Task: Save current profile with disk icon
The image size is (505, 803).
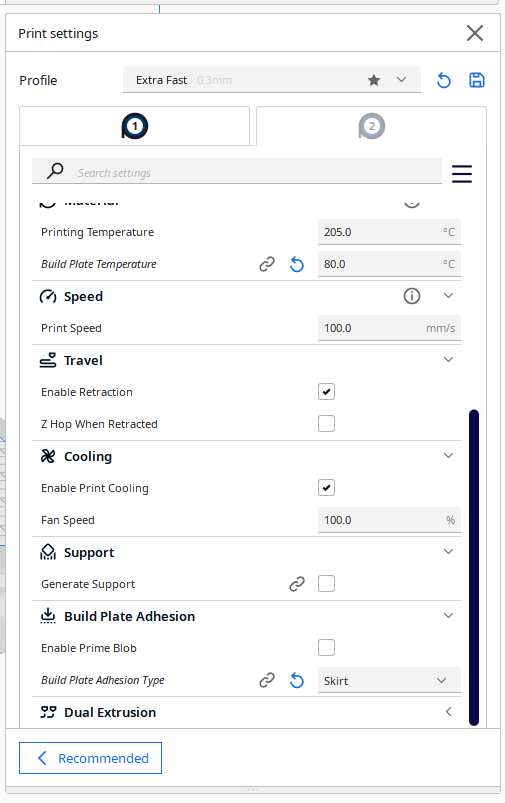Action: (477, 80)
